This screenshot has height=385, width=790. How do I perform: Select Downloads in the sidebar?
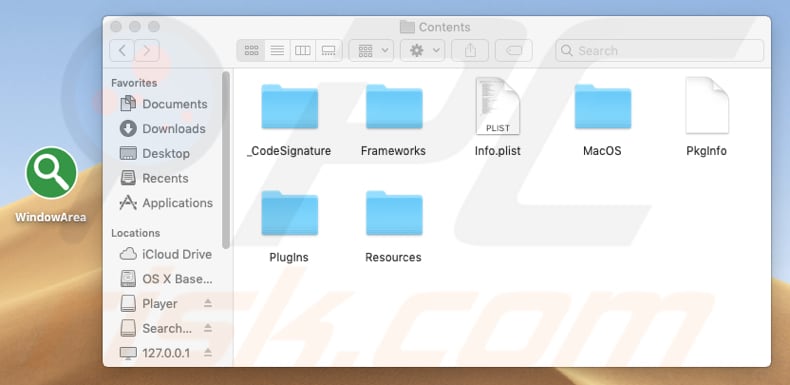pyautogui.click(x=164, y=129)
